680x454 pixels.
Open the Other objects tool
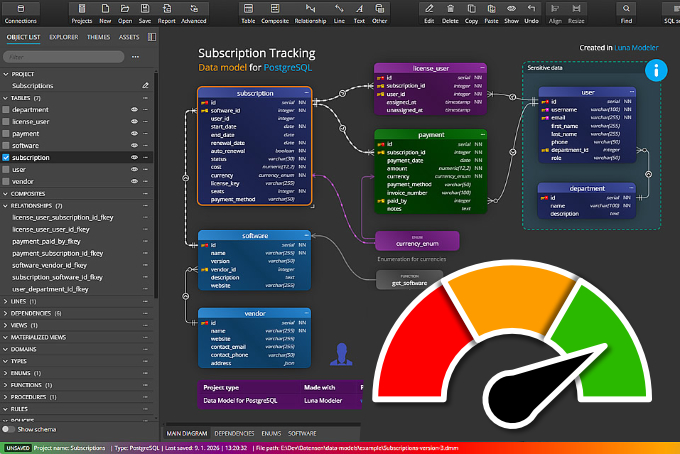379,13
